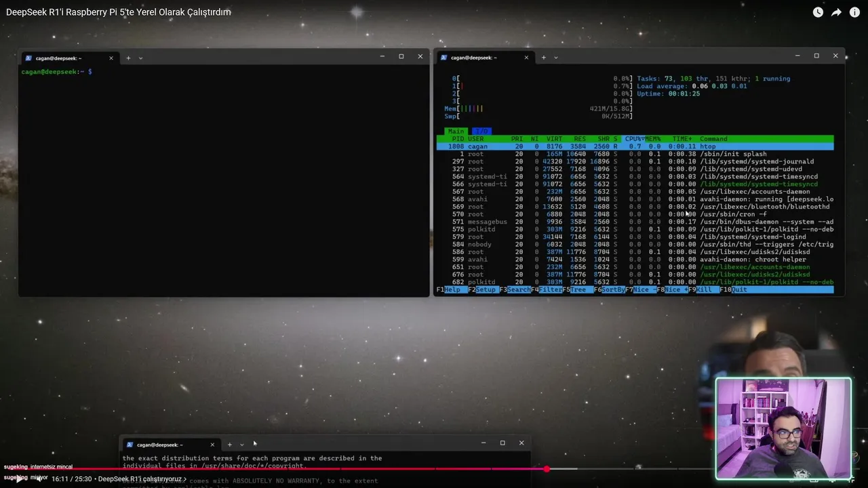This screenshot has height=488, width=868.
Task: Open a new tab in the left terminal
Action: (x=128, y=58)
